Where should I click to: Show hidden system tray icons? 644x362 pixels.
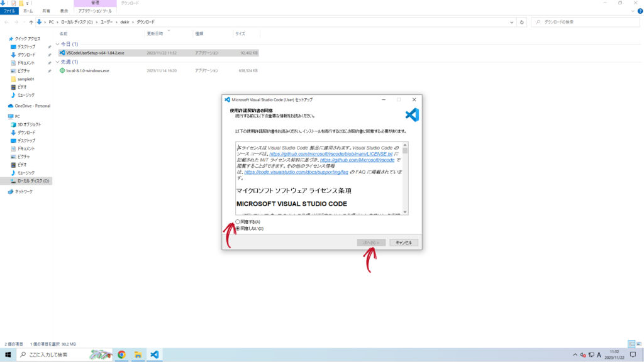[575, 355]
